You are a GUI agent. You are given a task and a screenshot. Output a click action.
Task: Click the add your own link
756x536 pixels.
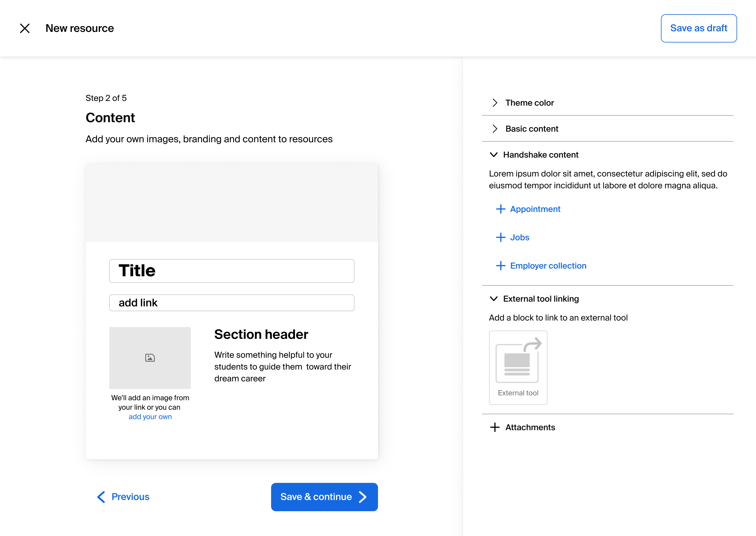coord(150,417)
